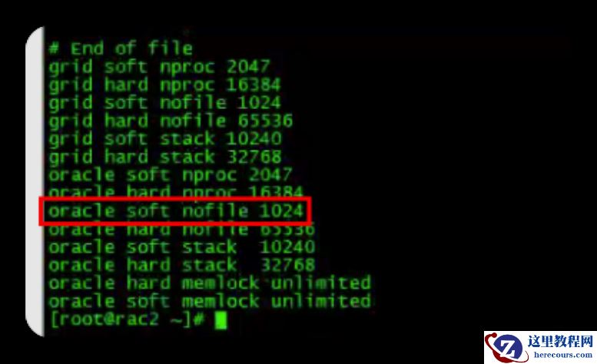Click the green terminal cursor block

pyautogui.click(x=221, y=320)
